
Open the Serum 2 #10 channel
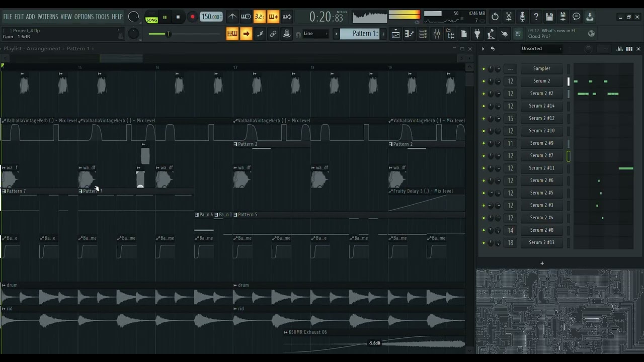click(x=542, y=131)
